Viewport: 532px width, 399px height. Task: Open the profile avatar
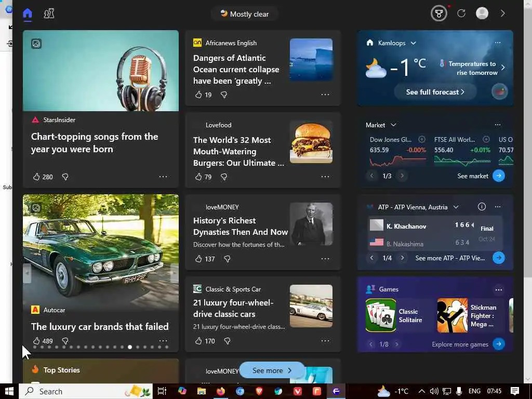482,14
